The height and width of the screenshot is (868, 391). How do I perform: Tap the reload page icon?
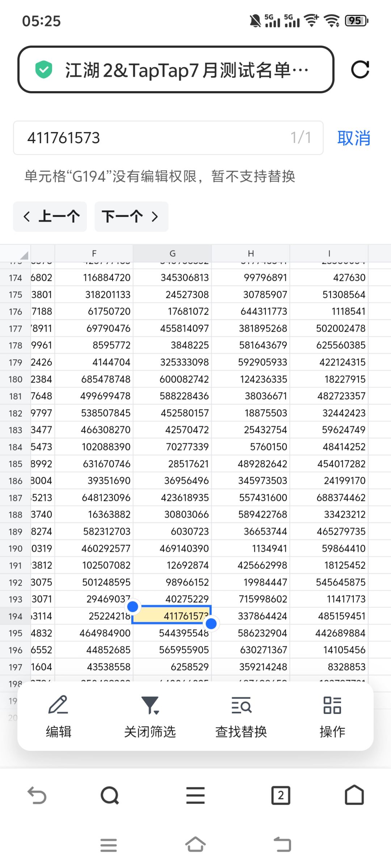360,69
